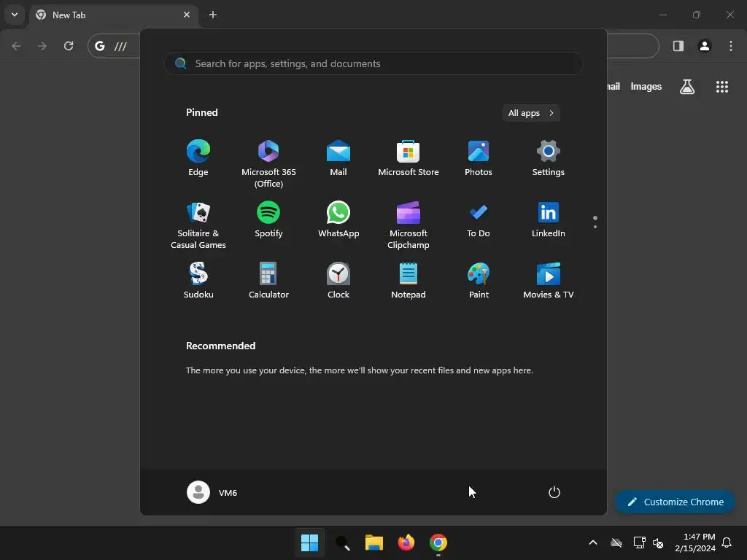The width and height of the screenshot is (747, 560).
Task: Open the VM6 user account menu
Action: point(212,492)
